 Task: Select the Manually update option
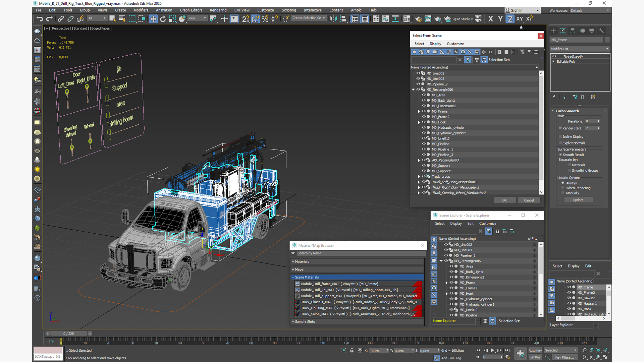point(563,193)
